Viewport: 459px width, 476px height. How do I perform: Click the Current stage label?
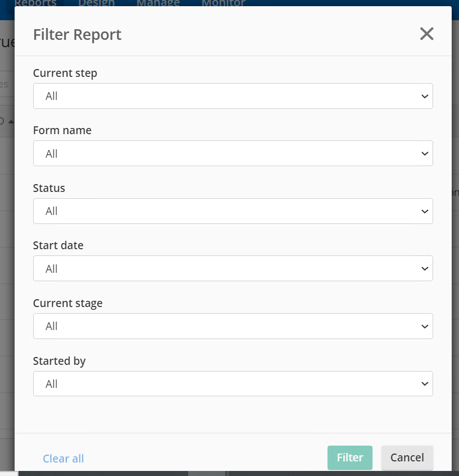68,303
